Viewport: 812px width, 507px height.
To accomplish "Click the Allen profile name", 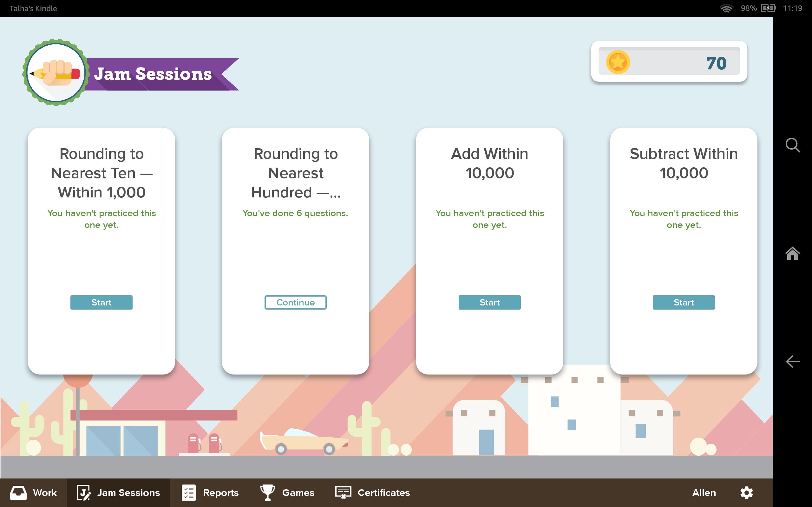I will pyautogui.click(x=704, y=492).
